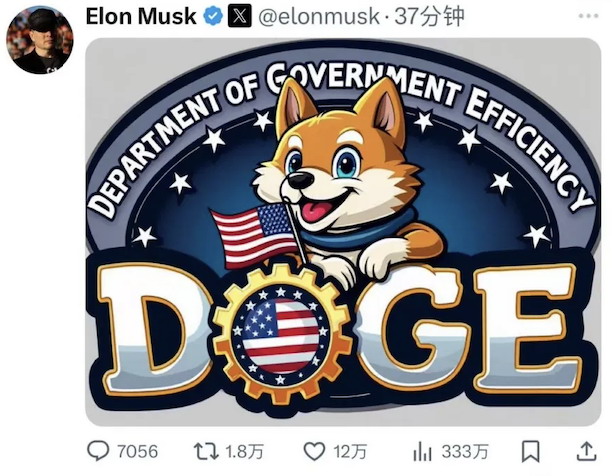The width and height of the screenshot is (612, 476).
Task: Click the blue verified checkmark badge
Action: pos(213,17)
